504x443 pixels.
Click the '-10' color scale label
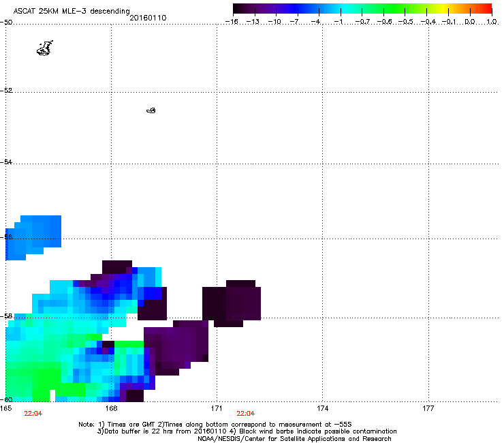274,22
